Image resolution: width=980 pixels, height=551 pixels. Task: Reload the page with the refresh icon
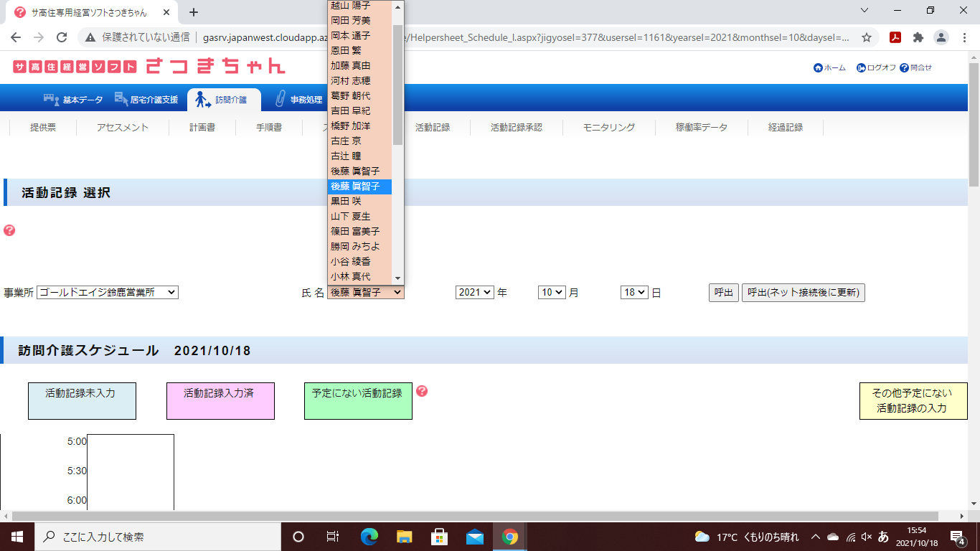[62, 37]
